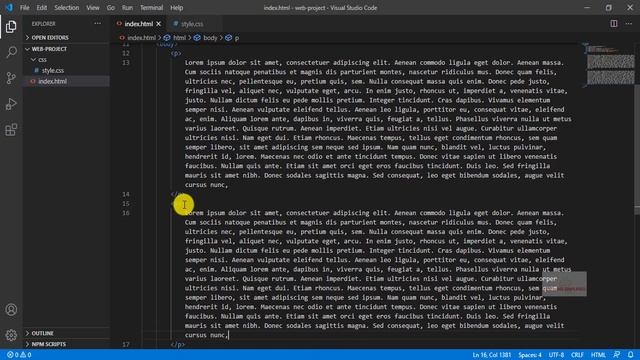This screenshot has height=360, width=640.
Task: Open the Accounts icon in activity bar
Action: point(11,310)
